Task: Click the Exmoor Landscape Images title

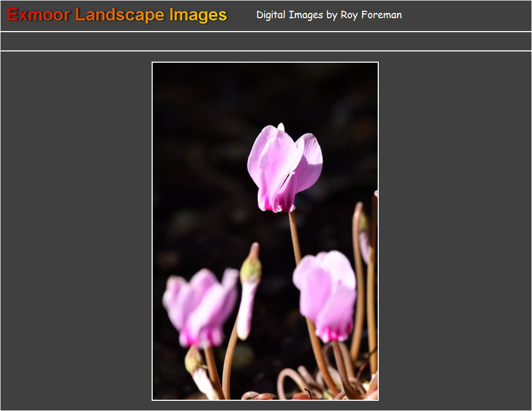Action: (117, 15)
